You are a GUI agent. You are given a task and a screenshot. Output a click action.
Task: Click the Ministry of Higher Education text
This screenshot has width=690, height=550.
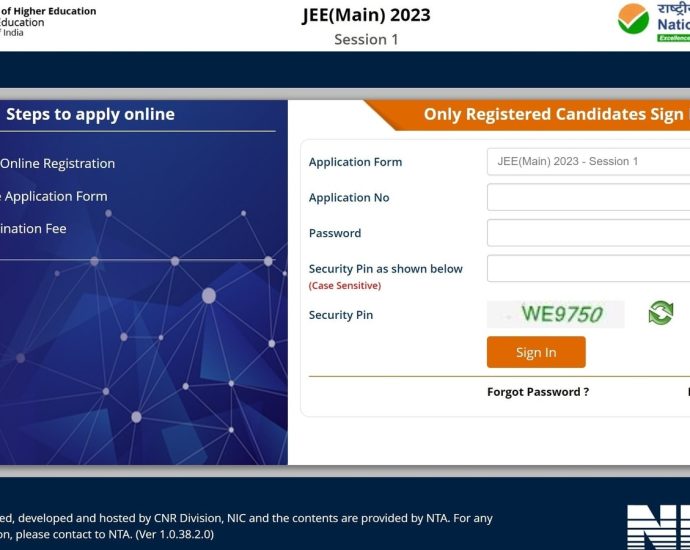pyautogui.click(x=48, y=11)
